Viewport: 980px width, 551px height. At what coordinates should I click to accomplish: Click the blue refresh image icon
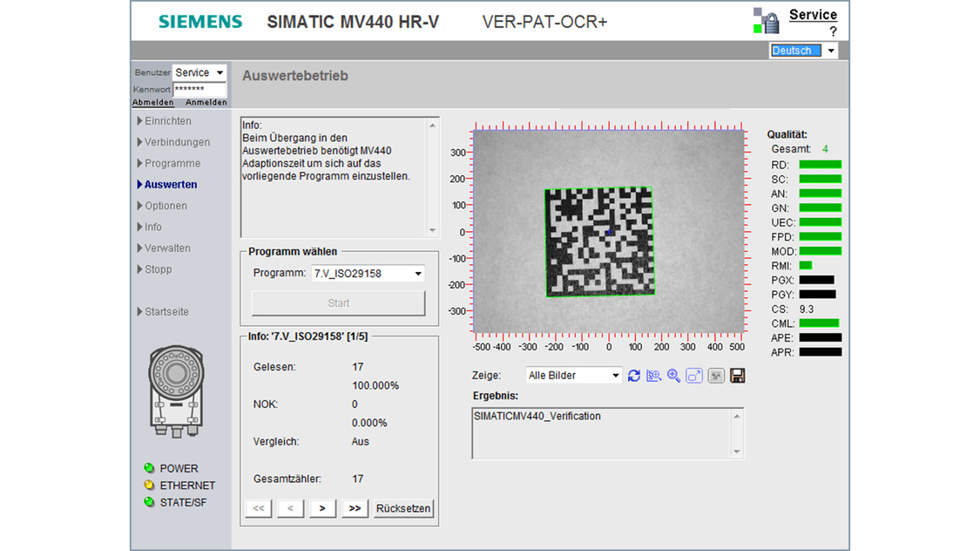(x=634, y=375)
